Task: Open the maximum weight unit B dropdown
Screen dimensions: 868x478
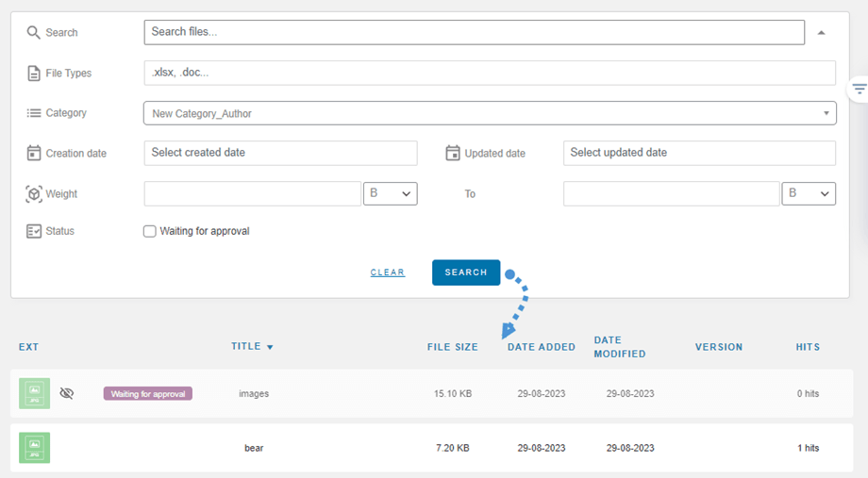Action: pos(809,193)
